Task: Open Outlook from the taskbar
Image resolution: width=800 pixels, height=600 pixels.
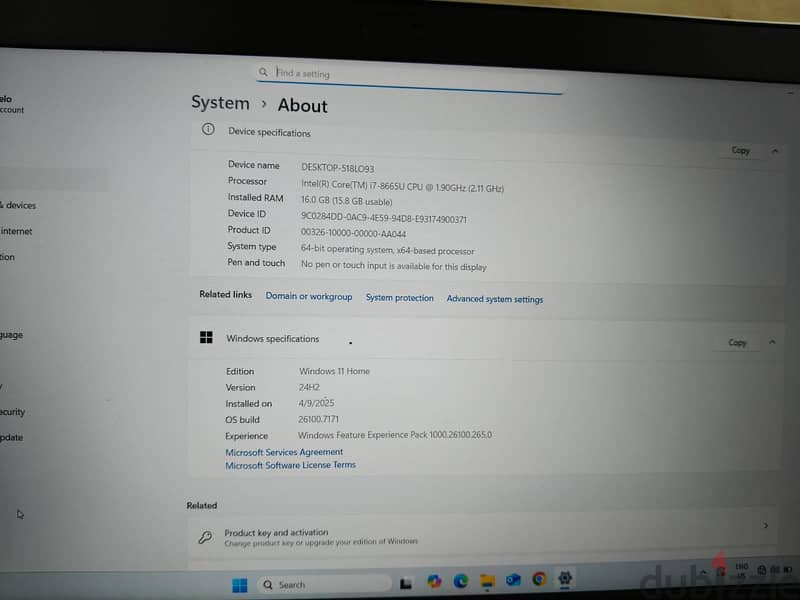Action: coord(513,580)
